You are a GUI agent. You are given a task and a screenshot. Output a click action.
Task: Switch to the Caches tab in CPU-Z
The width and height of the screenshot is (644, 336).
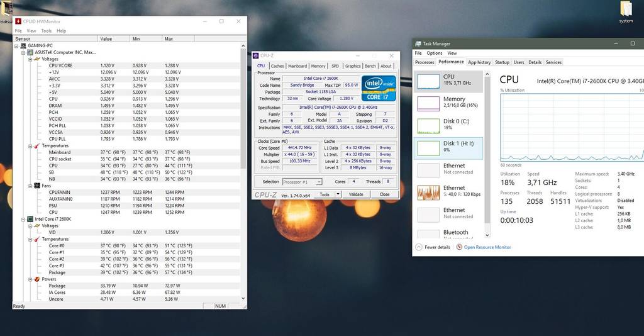coord(277,66)
